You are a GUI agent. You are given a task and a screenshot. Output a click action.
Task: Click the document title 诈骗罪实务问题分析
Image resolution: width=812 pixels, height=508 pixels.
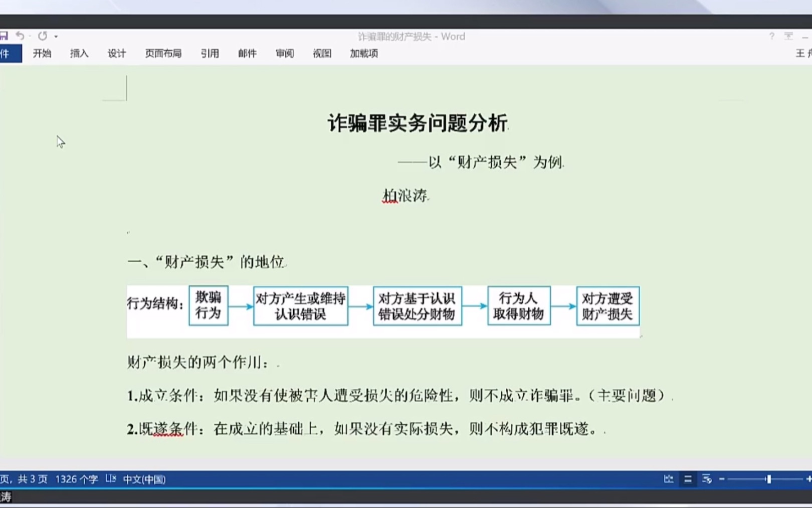pyautogui.click(x=418, y=123)
